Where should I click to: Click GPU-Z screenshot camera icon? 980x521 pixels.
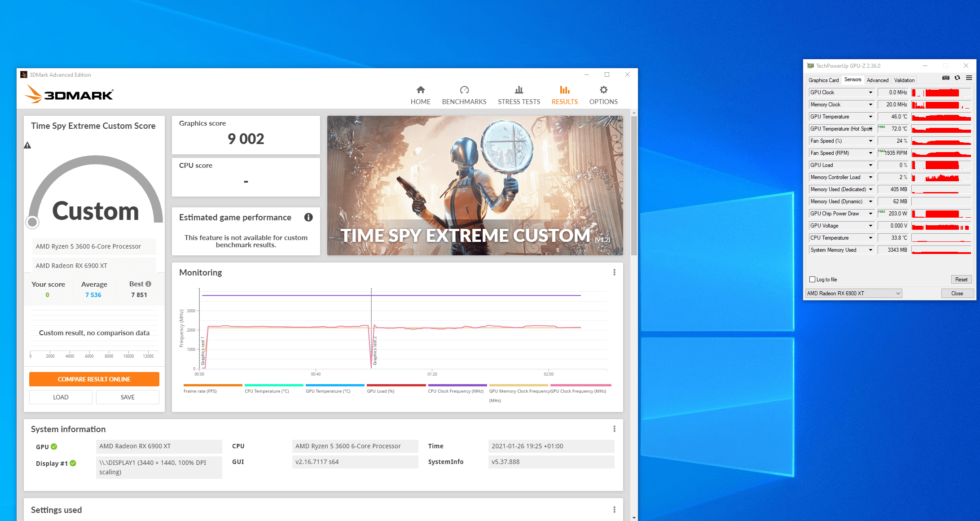click(946, 78)
